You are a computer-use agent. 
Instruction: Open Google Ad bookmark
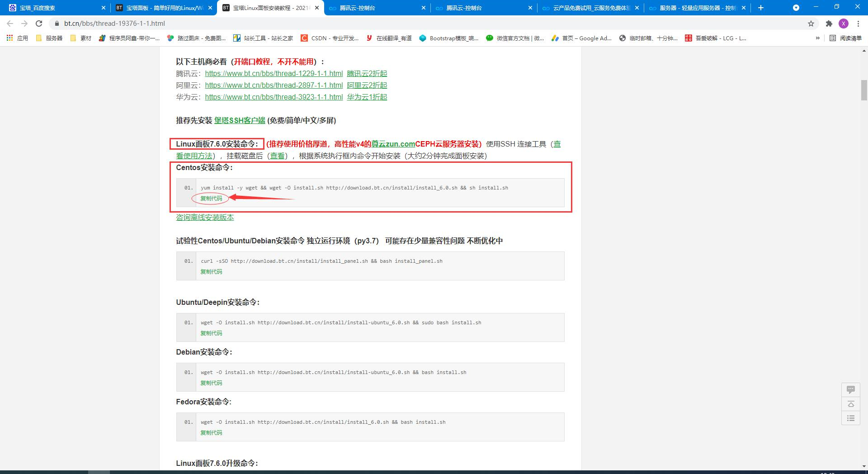pos(581,38)
